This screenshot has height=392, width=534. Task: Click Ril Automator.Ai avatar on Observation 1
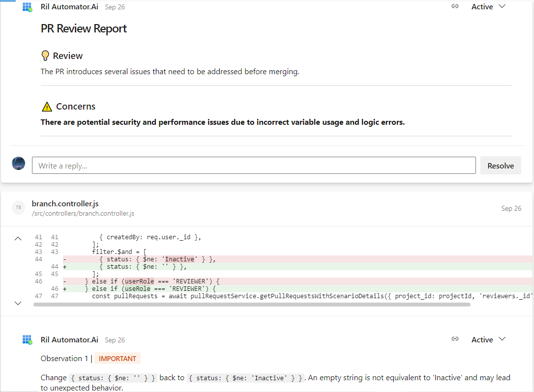point(27,339)
